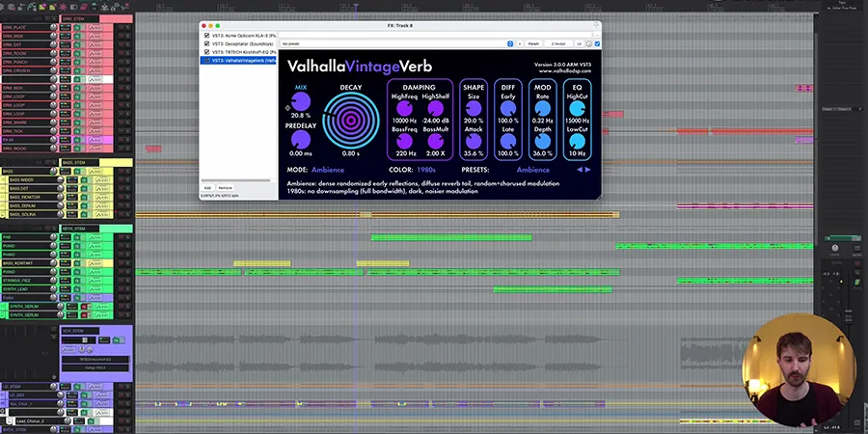Viewport: 868px width, 434px height.
Task: Open FX button on DRM_CRUSH track
Action: (x=77, y=70)
